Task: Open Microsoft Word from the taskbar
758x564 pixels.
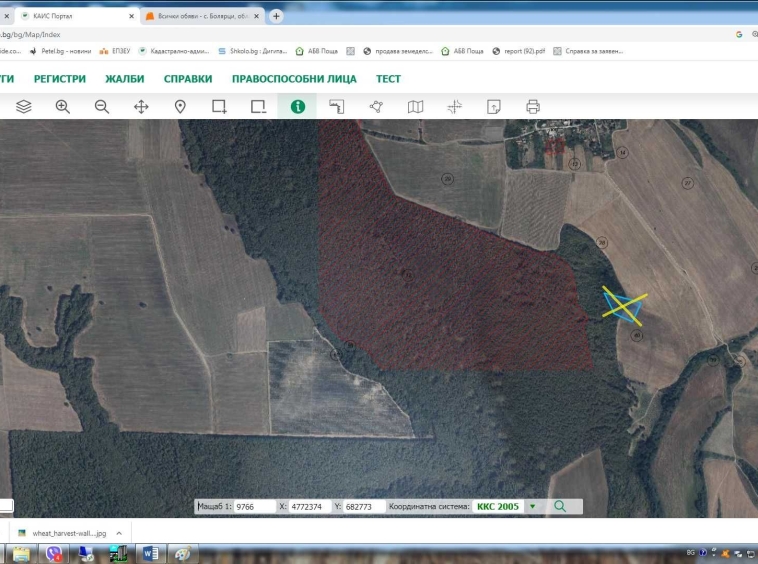Action: point(151,553)
